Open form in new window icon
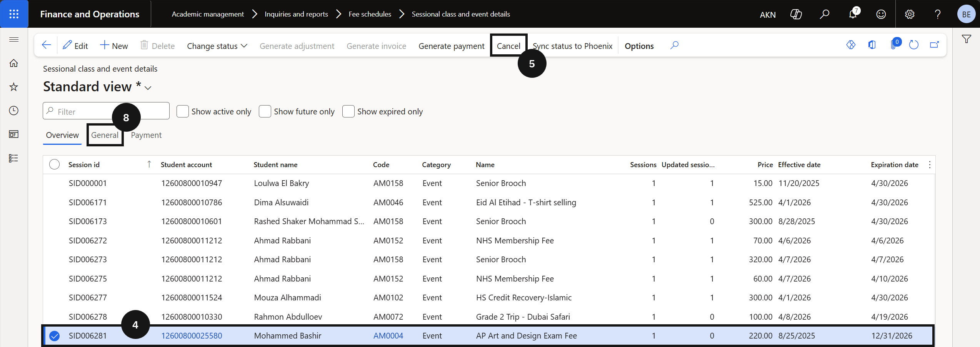 935,45
